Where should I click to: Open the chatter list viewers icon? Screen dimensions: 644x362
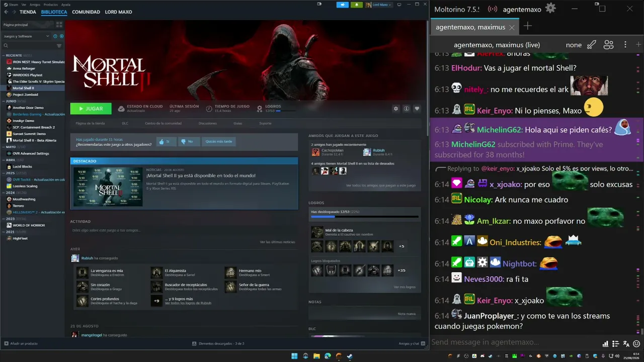(609, 45)
